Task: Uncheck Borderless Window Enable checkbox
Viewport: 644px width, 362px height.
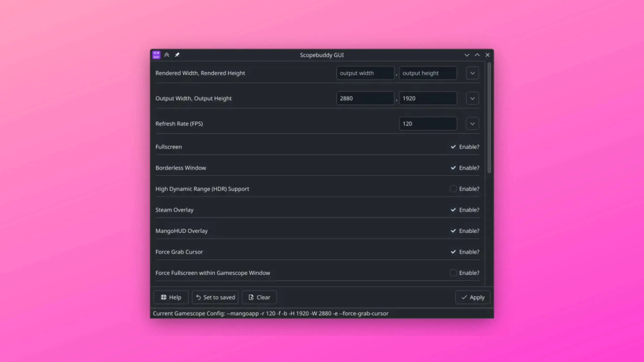Action: pos(453,168)
